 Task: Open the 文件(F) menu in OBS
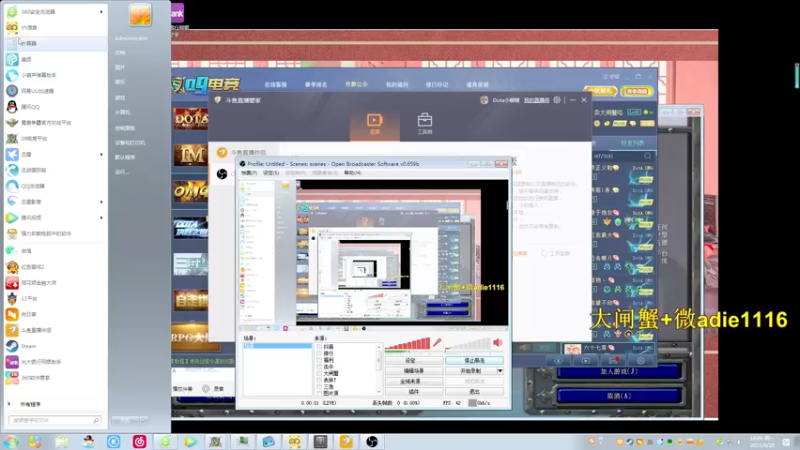pos(248,173)
